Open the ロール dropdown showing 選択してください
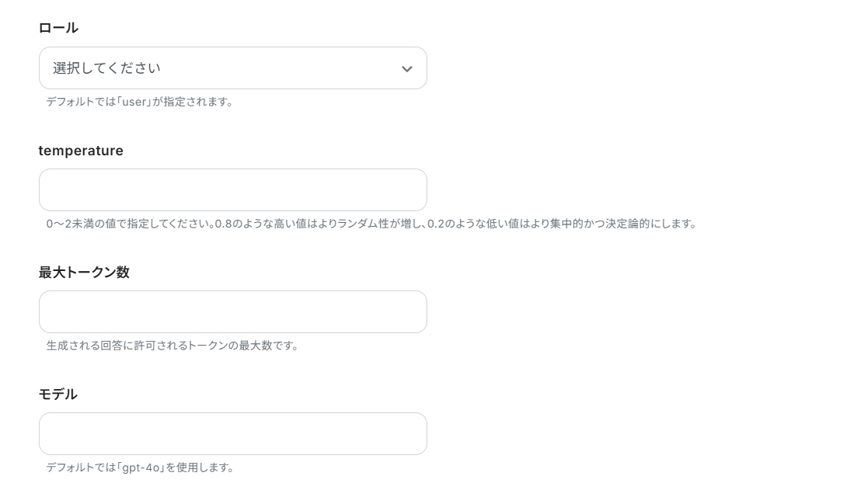Screen dimensions: 857x504 coord(232,68)
